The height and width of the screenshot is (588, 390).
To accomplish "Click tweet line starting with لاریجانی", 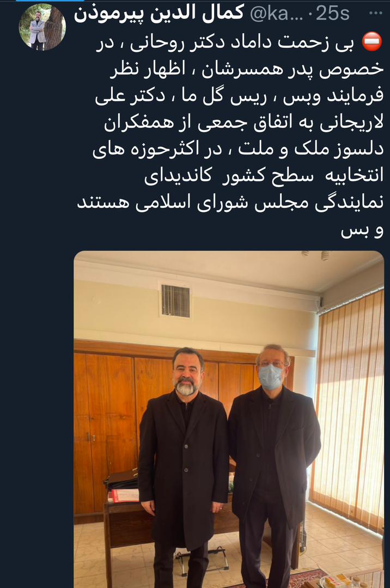I will point(244,123).
